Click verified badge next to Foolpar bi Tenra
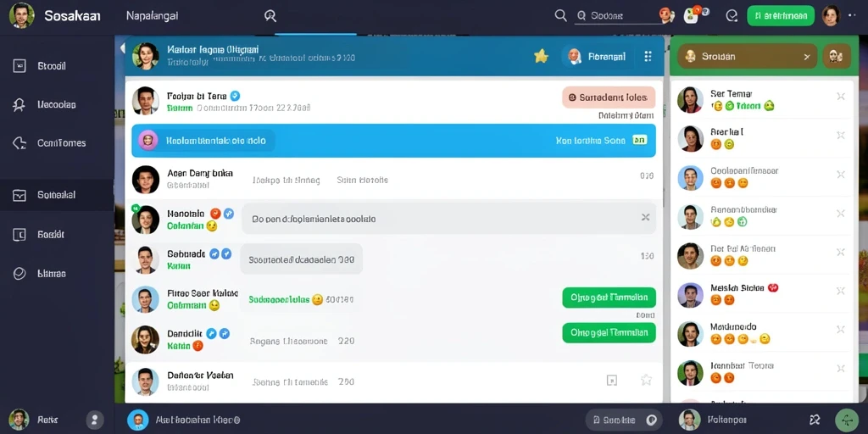 (235, 96)
